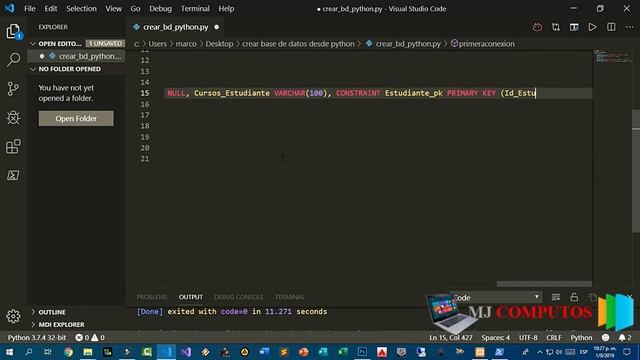Viewport: 640px width, 360px height.
Task: Open the Search view in activity bar
Action: coord(13,60)
